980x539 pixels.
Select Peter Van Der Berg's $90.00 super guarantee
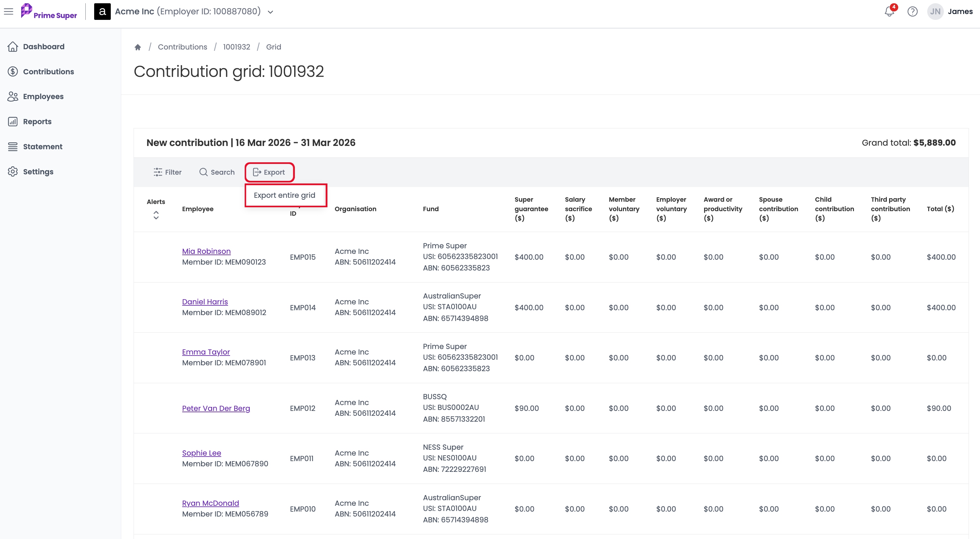[x=526, y=408]
